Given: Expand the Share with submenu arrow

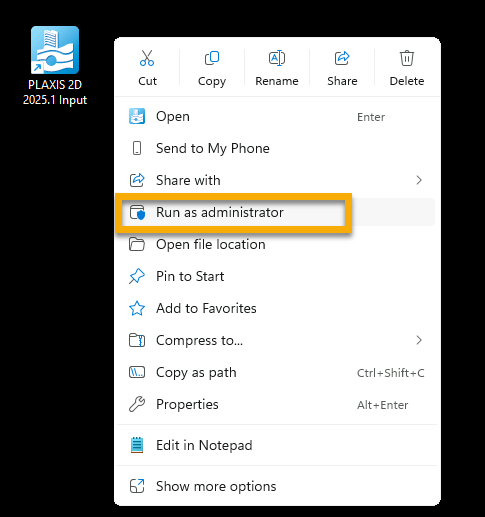Looking at the screenshot, I should [419, 180].
